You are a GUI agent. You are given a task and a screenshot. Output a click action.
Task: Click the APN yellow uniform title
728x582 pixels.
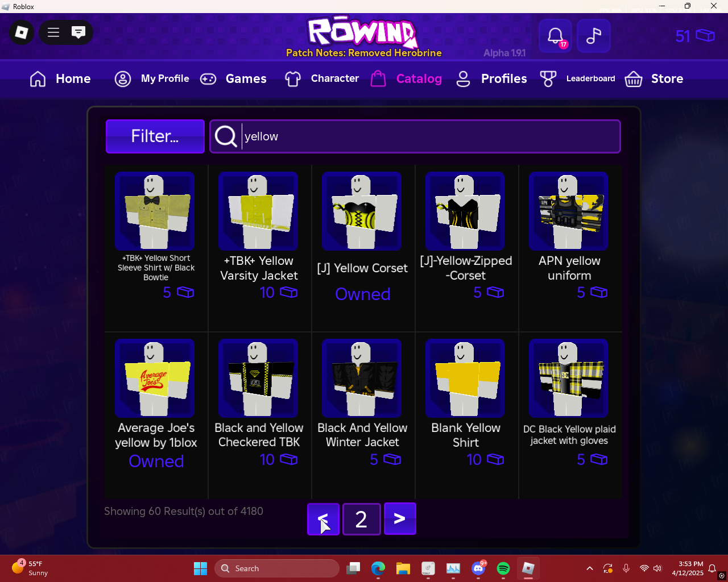[x=569, y=268]
